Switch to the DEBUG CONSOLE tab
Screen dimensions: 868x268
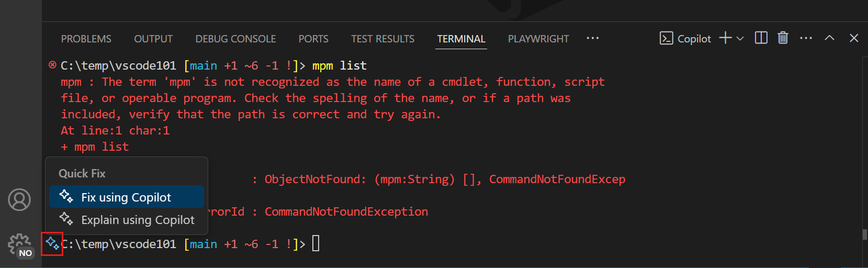(235, 39)
